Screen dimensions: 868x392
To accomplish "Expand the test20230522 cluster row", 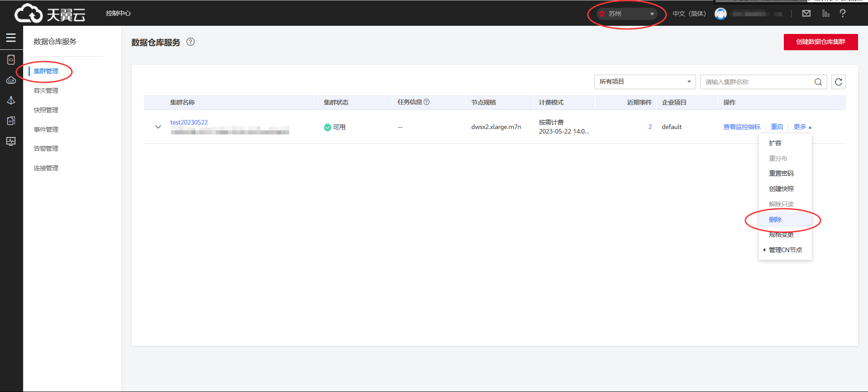I will (x=158, y=127).
